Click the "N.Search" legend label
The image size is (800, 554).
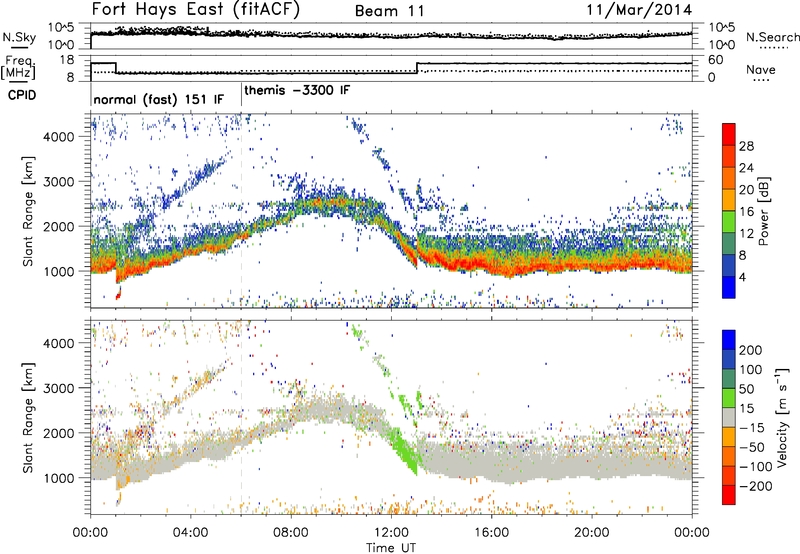(x=772, y=37)
